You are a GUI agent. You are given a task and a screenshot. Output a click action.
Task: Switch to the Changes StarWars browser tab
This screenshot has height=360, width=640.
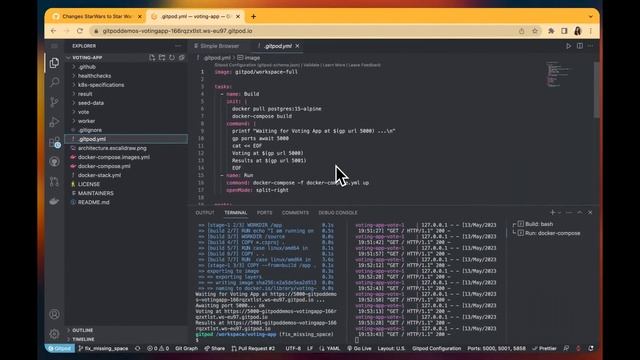point(97,17)
